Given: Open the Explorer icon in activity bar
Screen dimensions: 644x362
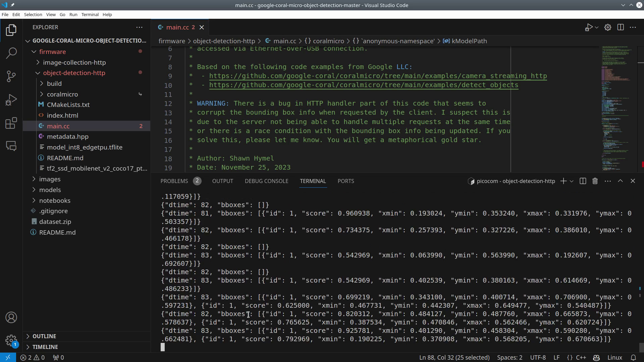Looking at the screenshot, I should (x=11, y=30).
